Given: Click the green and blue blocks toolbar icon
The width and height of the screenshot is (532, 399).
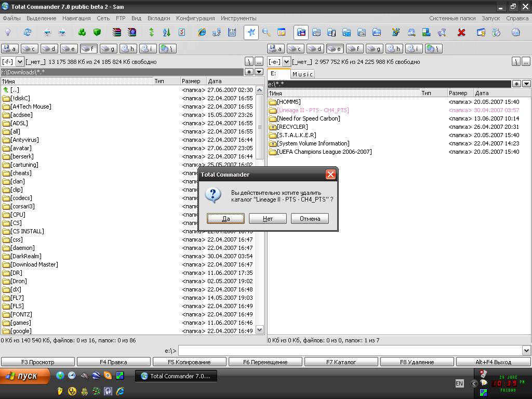Looking at the screenshot, I should click(x=426, y=33).
